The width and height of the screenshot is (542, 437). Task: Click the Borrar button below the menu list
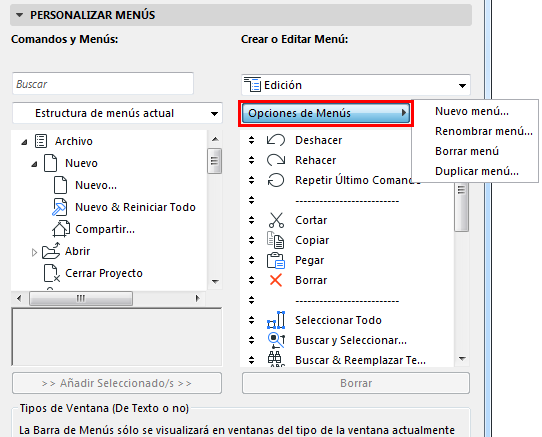click(356, 383)
